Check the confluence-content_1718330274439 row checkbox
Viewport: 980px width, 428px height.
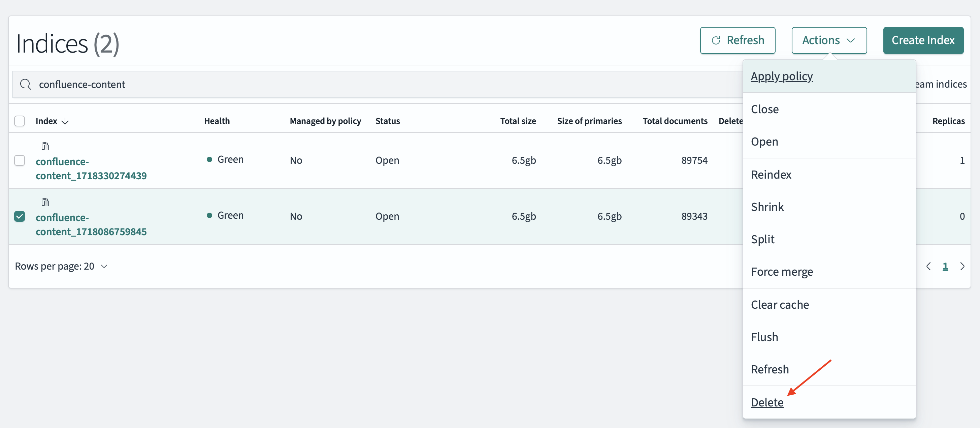click(20, 160)
